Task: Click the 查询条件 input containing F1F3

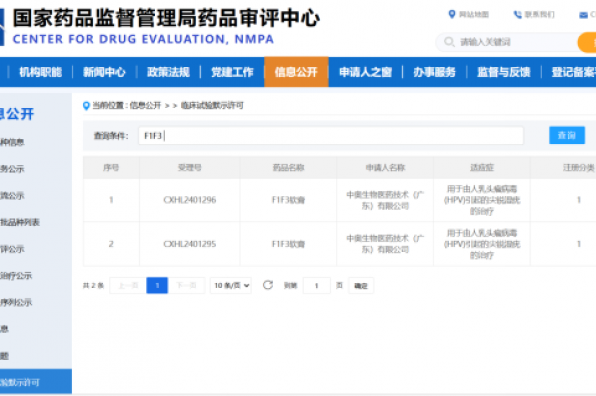Action: pos(331,135)
